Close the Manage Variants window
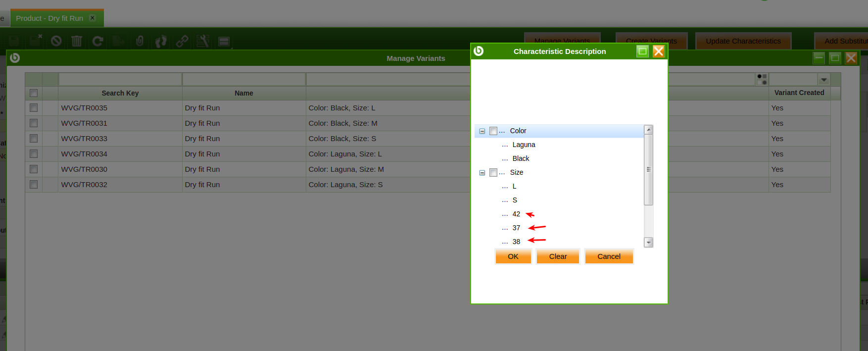 coord(851,58)
